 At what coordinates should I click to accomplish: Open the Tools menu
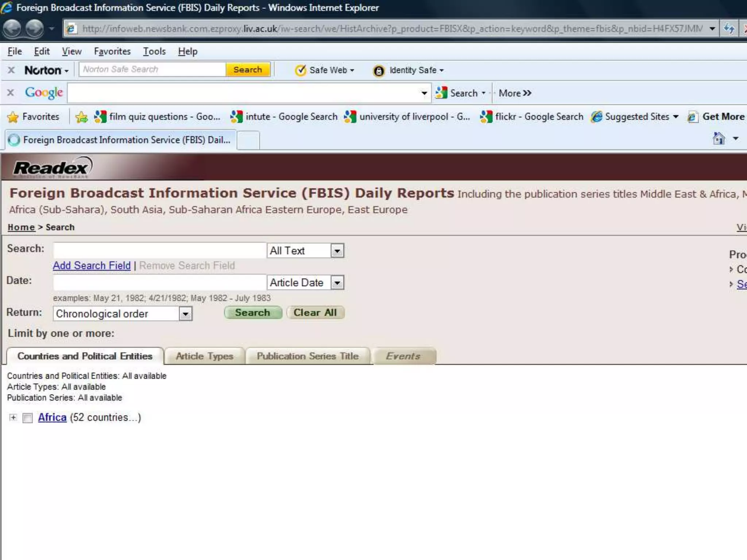click(154, 51)
